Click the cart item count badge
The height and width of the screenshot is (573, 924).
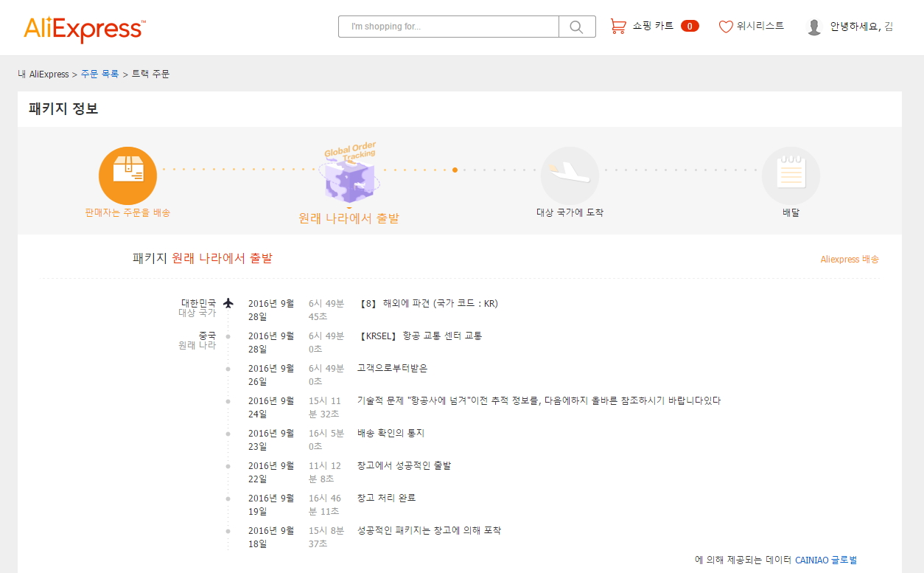690,27
